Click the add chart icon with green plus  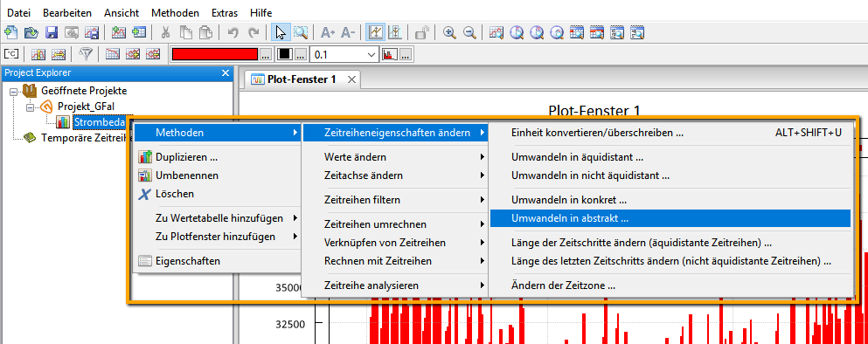(119, 32)
